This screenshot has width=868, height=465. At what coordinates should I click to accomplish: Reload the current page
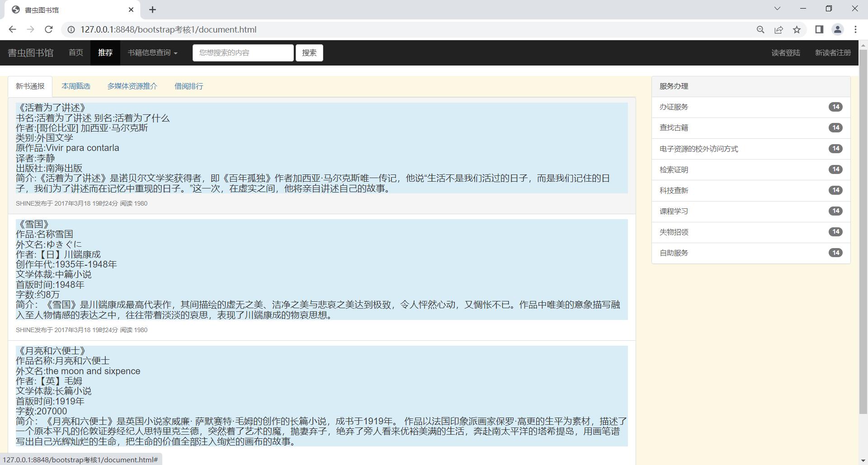(x=49, y=29)
